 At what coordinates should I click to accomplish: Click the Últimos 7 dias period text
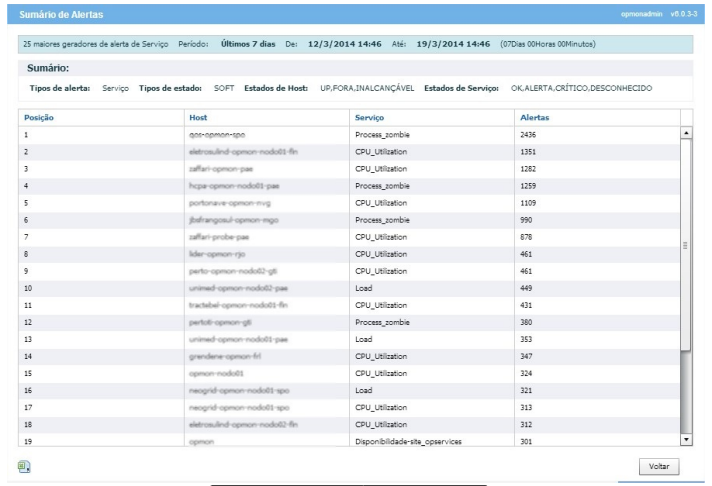(x=247, y=44)
